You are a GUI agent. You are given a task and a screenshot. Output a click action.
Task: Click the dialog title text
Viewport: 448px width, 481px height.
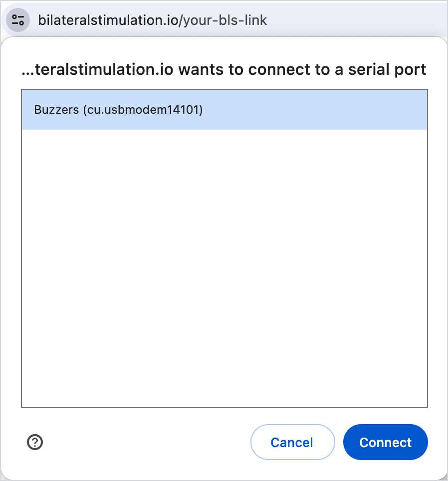point(224,69)
